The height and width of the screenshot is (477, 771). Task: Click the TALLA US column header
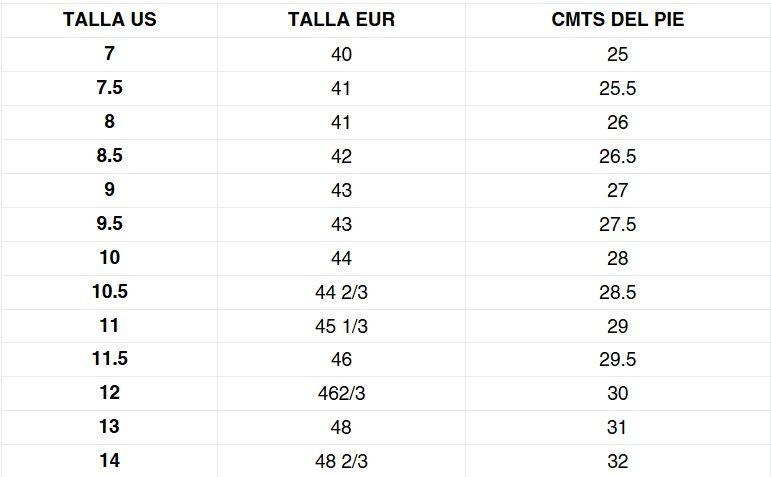pos(110,20)
